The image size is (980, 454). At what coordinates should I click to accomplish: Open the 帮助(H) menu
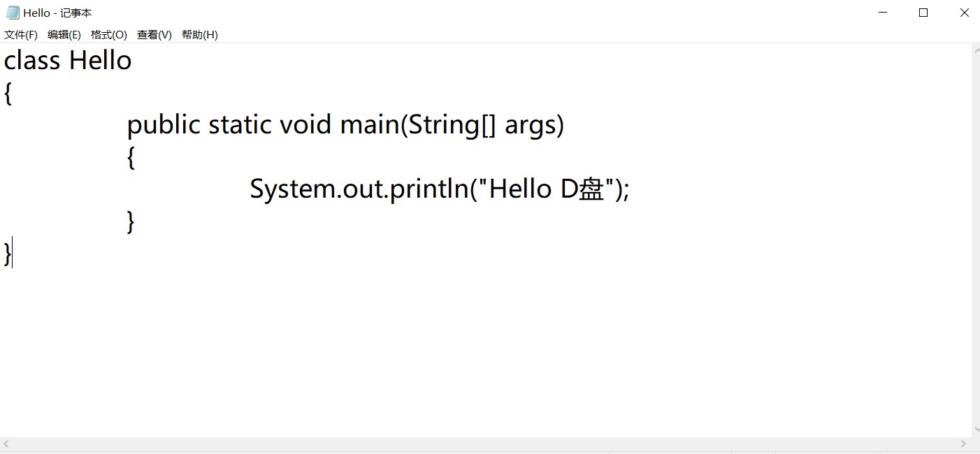200,35
